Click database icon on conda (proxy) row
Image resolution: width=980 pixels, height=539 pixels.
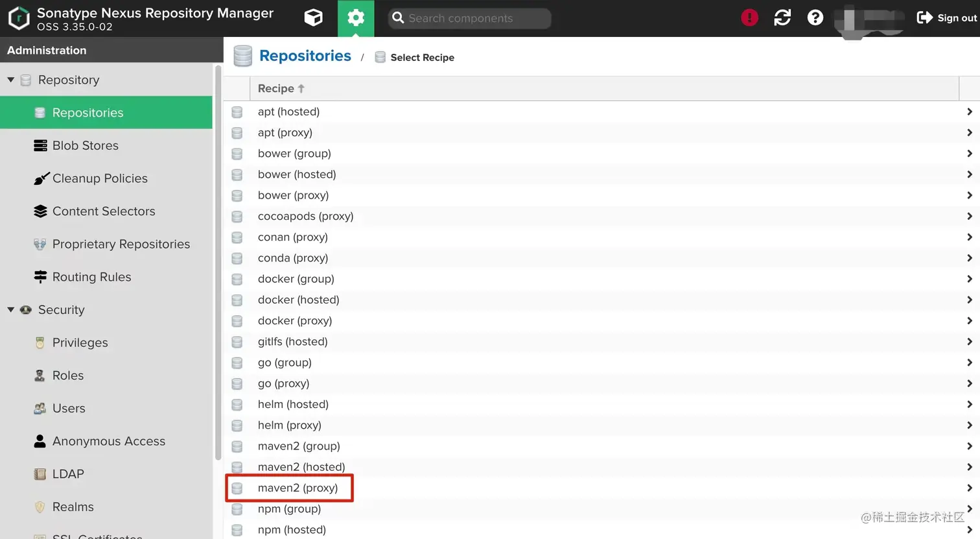[237, 258]
